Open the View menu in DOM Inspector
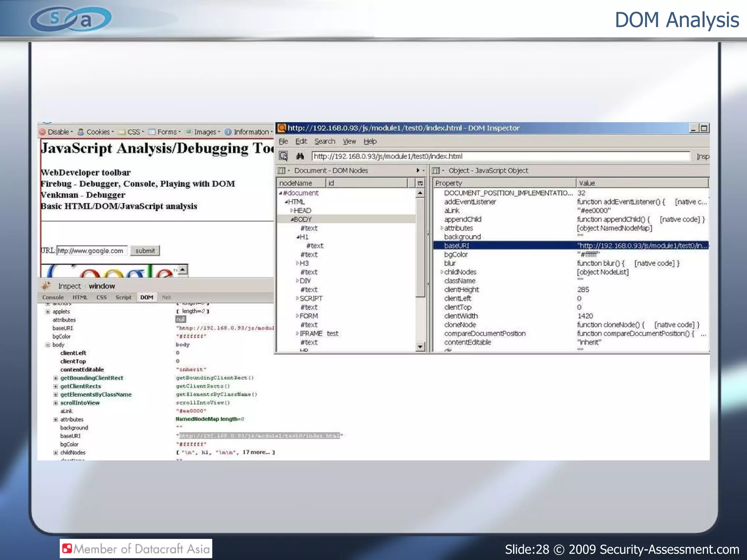Viewport: 747px width, 560px height. 349,141
